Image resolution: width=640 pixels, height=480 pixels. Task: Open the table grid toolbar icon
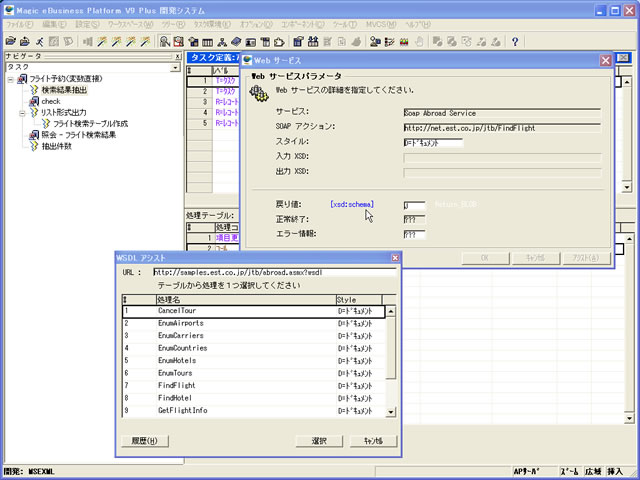207,41
